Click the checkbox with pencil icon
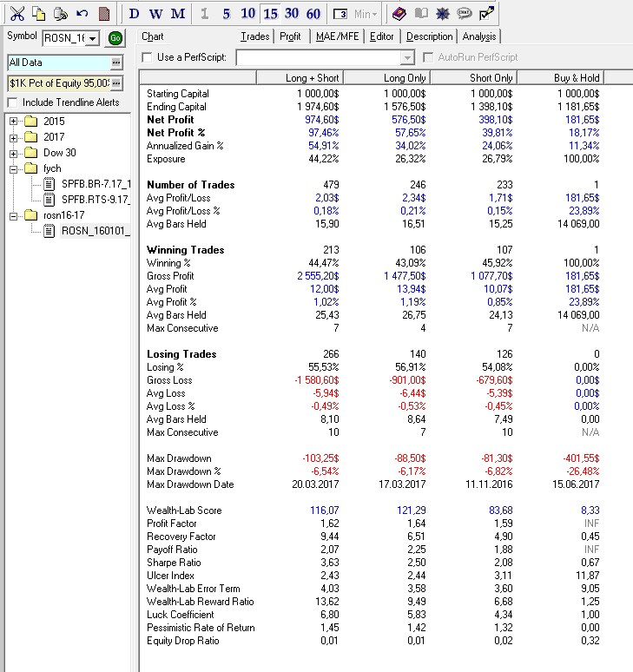 click(486, 14)
